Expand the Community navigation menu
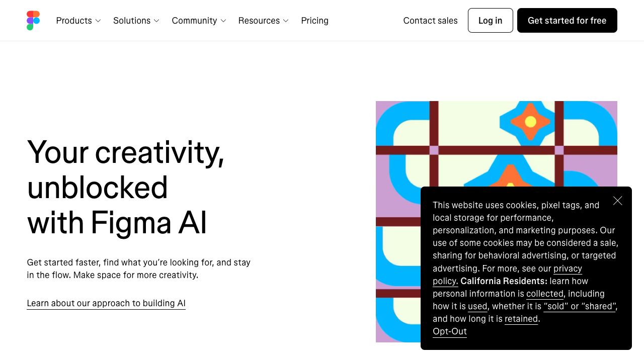644x362 pixels. tap(199, 21)
